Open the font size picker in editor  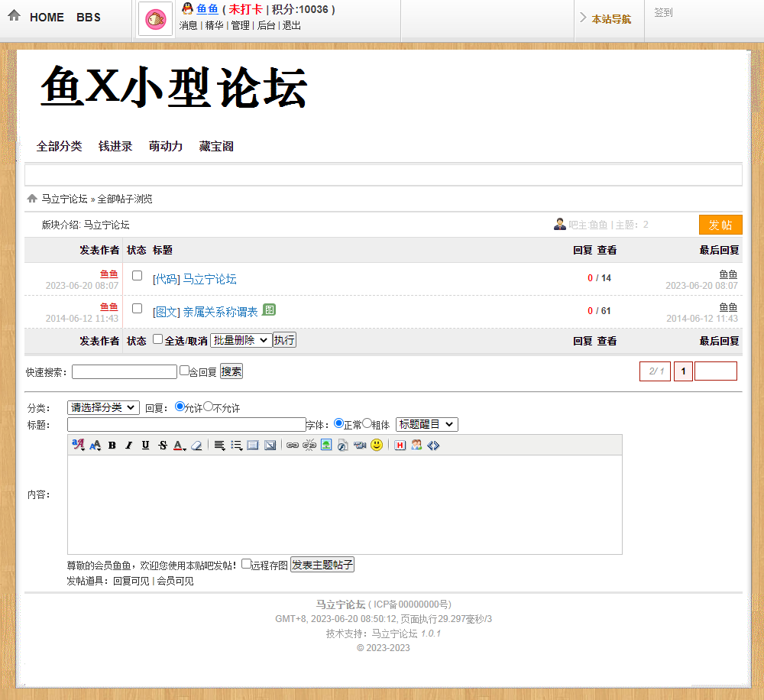click(95, 445)
